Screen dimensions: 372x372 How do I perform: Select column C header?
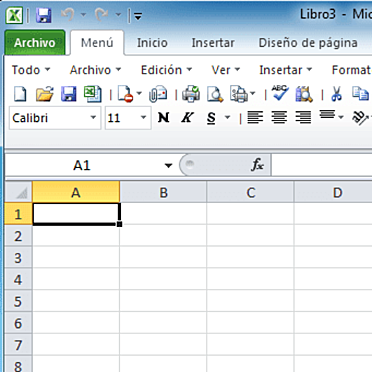pyautogui.click(x=251, y=192)
